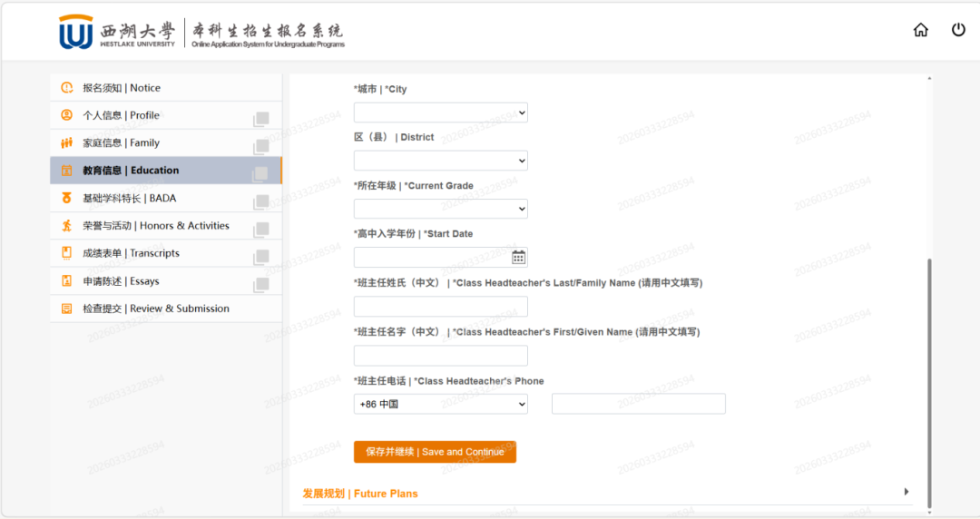980x519 pixels.
Task: Click the Start Date input field
Action: [x=441, y=257]
